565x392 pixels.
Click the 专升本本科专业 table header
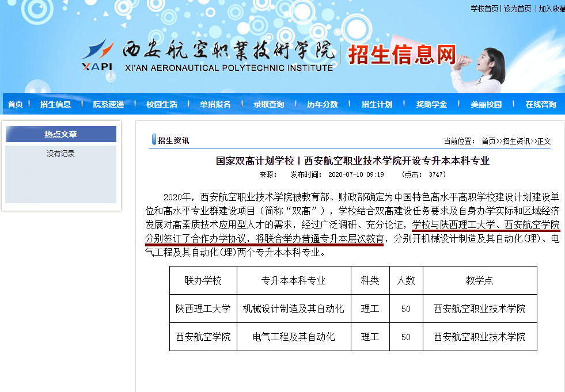click(294, 280)
